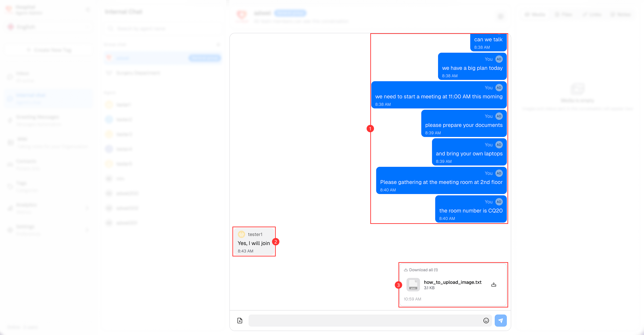Click tester1's avatar in the chat
This screenshot has width=644, height=335.
[241, 234]
